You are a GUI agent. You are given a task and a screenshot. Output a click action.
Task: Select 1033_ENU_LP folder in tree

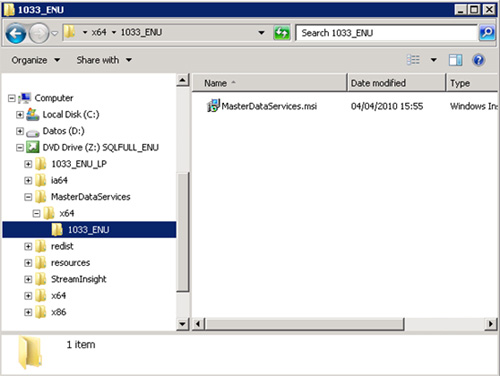(x=79, y=164)
